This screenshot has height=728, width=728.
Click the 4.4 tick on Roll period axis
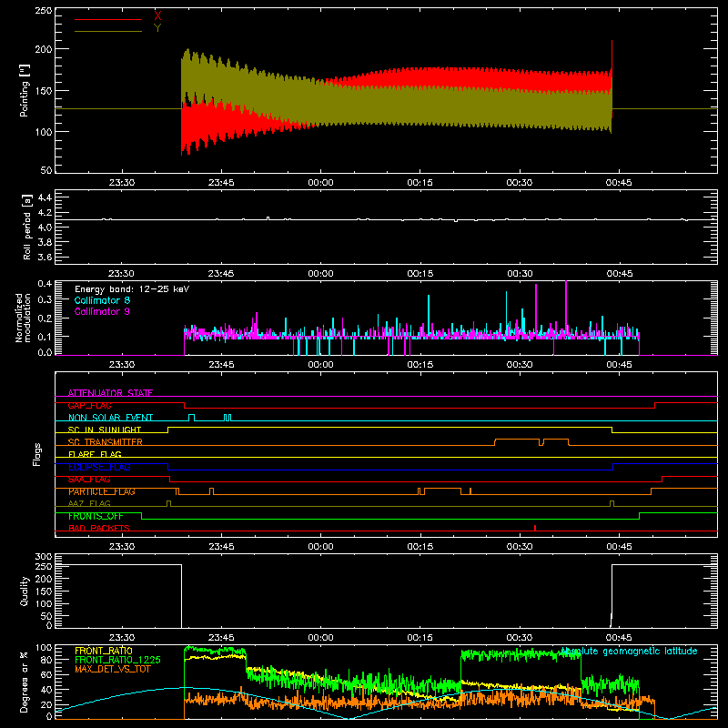(45, 197)
